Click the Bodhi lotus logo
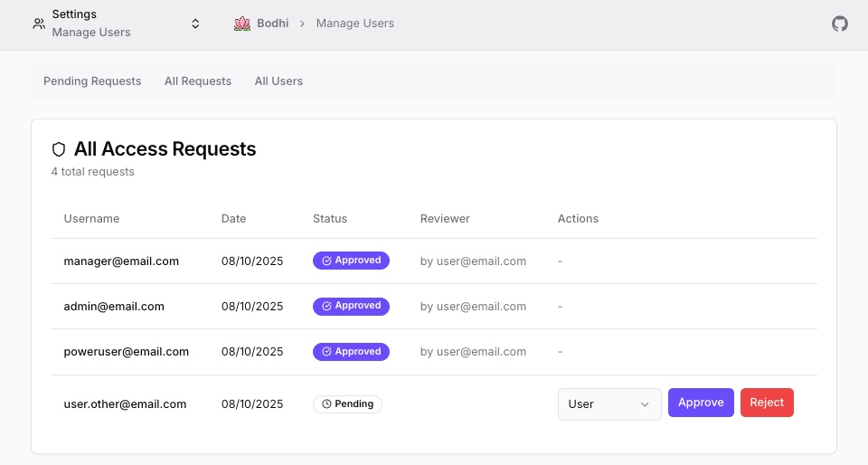 pos(241,24)
